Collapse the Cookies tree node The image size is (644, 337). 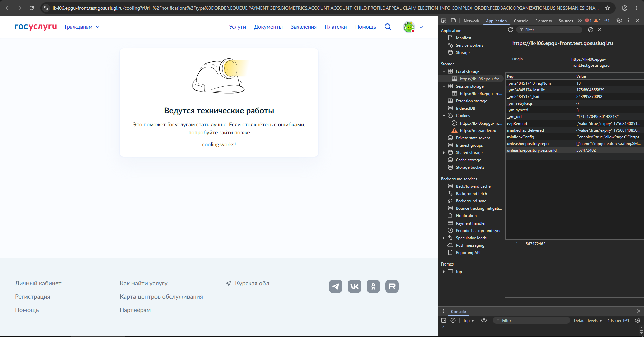[444, 116]
